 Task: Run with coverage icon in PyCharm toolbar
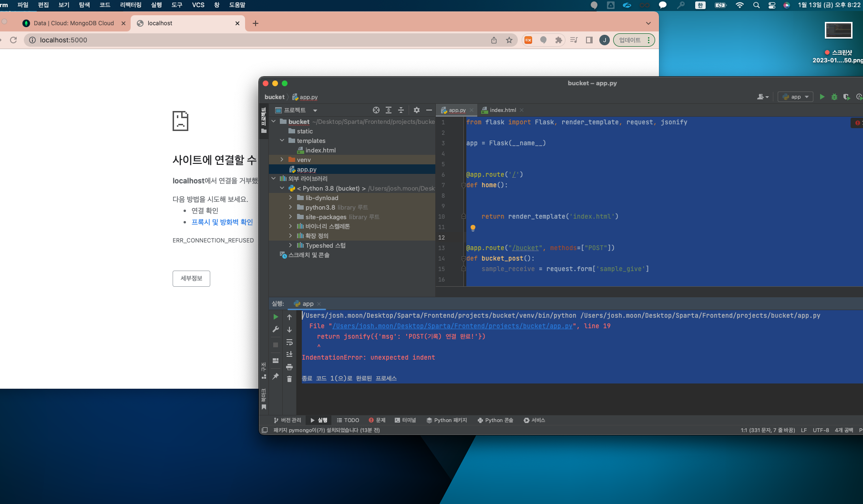tap(846, 97)
